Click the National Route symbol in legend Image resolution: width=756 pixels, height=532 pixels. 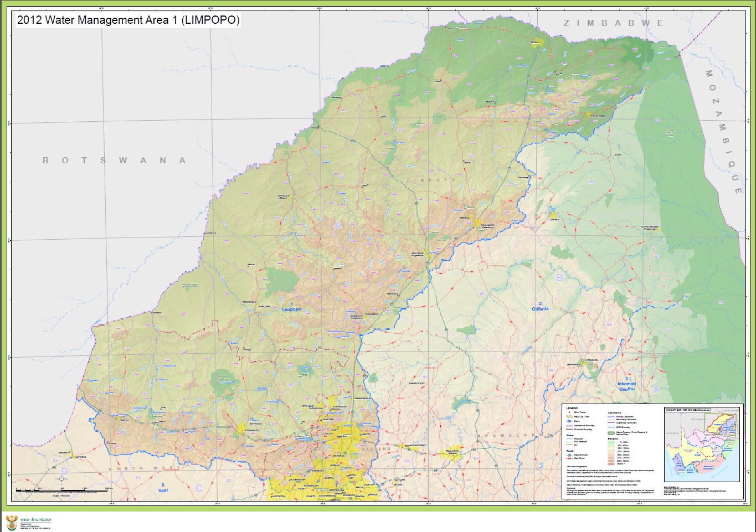[569, 455]
